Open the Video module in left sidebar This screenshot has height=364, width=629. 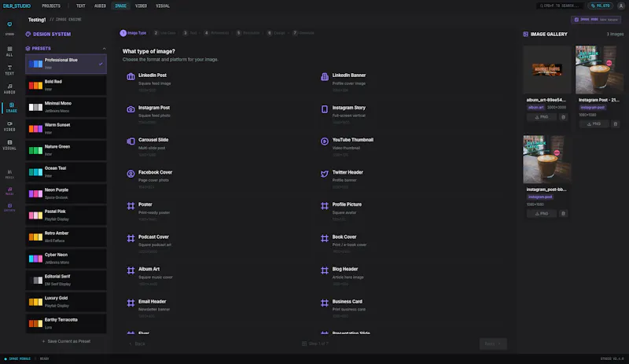9,127
